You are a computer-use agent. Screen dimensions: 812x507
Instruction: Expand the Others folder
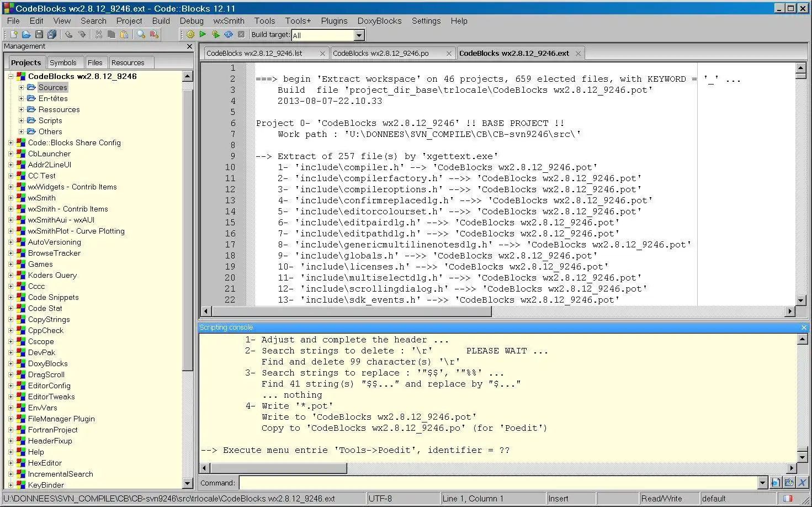(22, 131)
